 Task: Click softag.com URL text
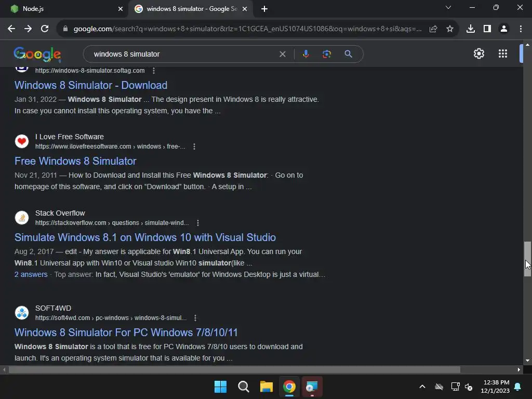point(90,71)
